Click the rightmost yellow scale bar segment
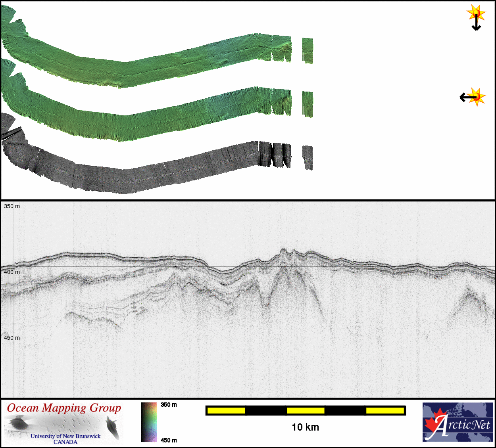The height and width of the screenshot is (448, 496). click(384, 411)
